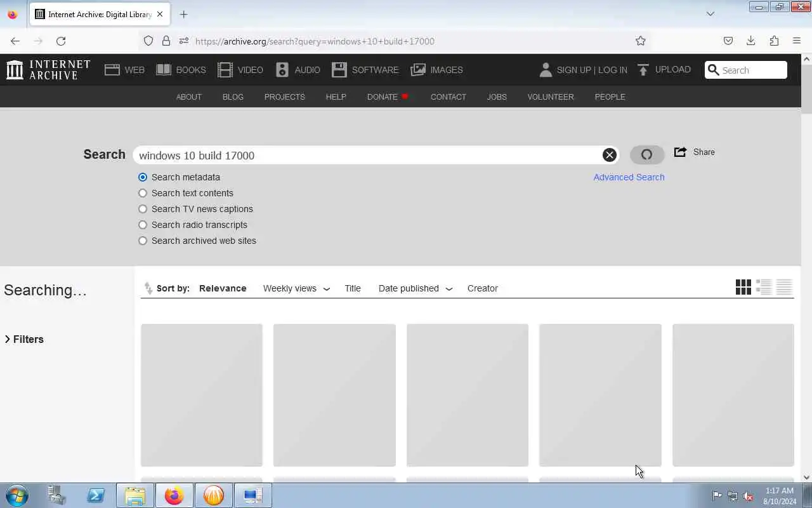Open the DONATE menu item
The image size is (812, 508).
click(388, 97)
